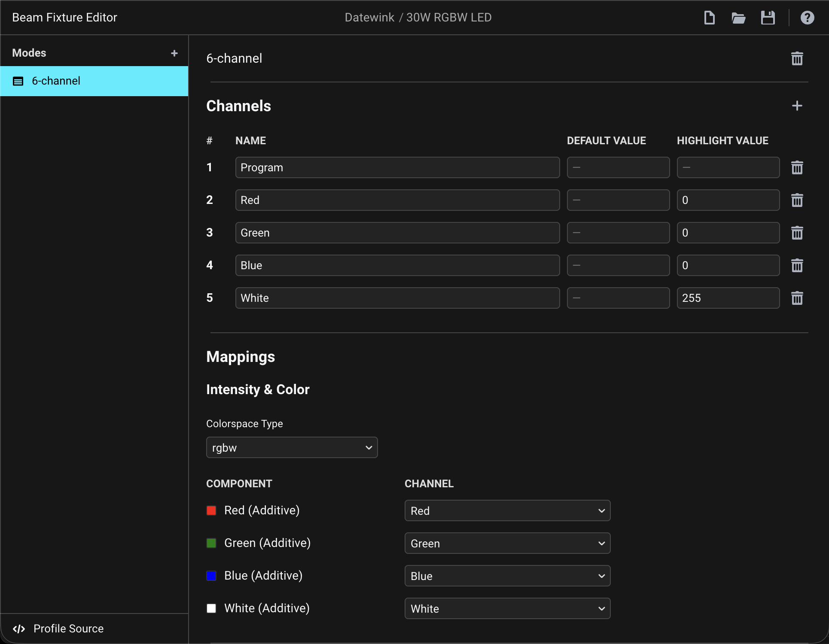This screenshot has height=644, width=829.
Task: Delete the Program channel row
Action: click(x=797, y=167)
